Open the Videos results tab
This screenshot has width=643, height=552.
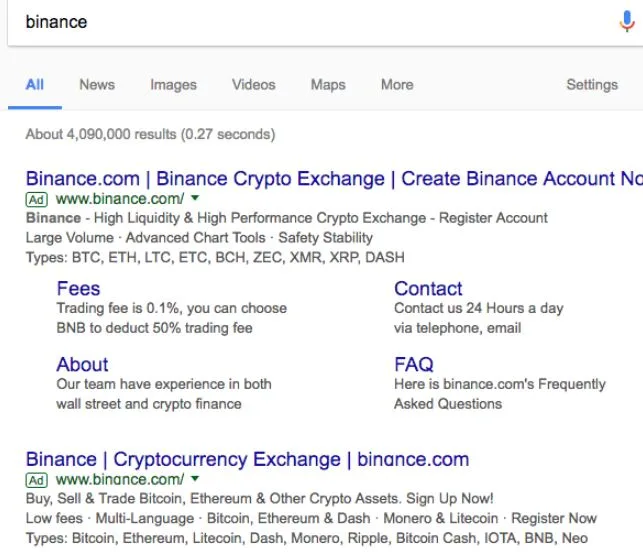[254, 85]
